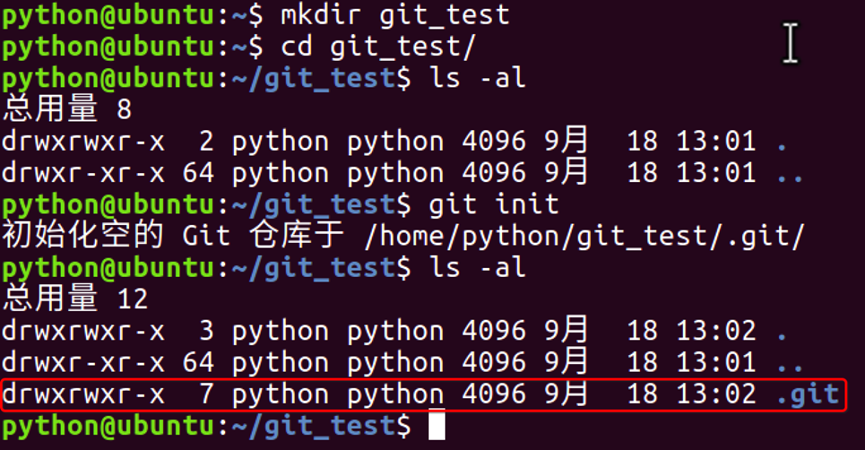Click the terminal cursor block at last prompt

tap(437, 425)
